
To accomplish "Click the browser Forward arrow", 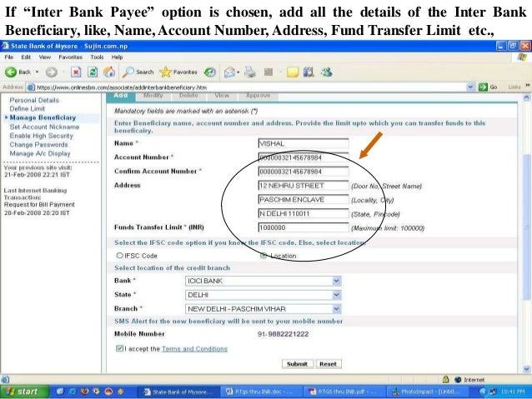I will coord(51,72).
